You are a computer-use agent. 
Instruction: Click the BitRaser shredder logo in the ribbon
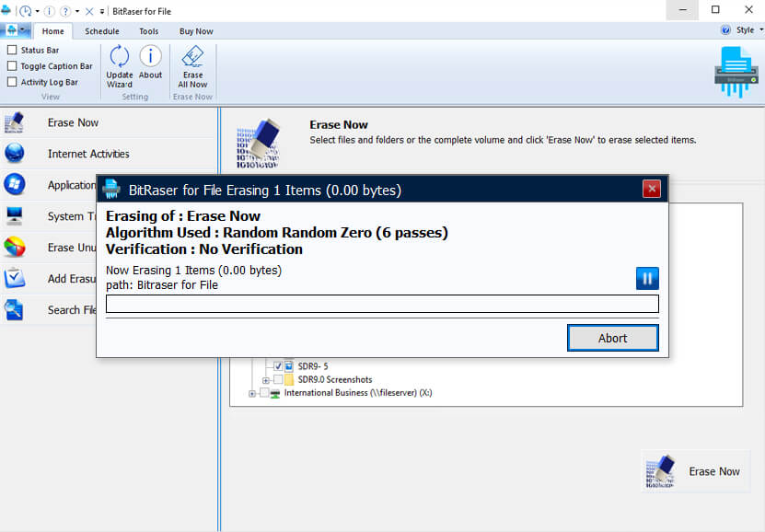(x=736, y=72)
